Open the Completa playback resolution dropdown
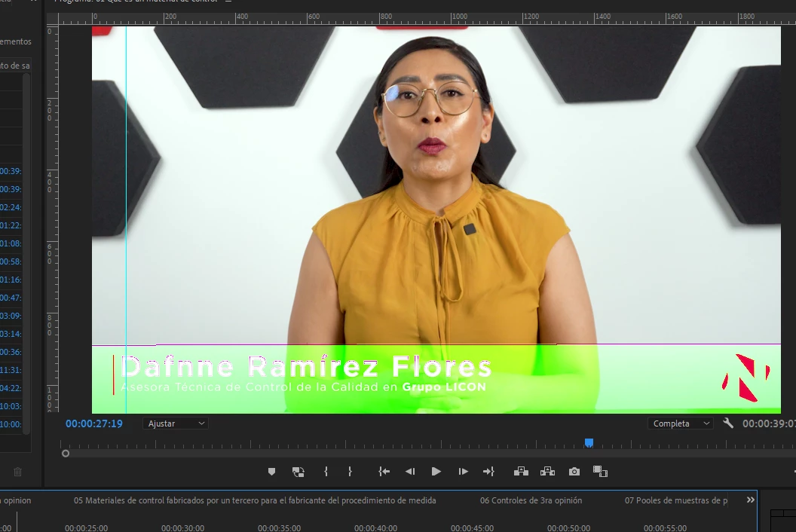The width and height of the screenshot is (796, 532). pos(680,423)
